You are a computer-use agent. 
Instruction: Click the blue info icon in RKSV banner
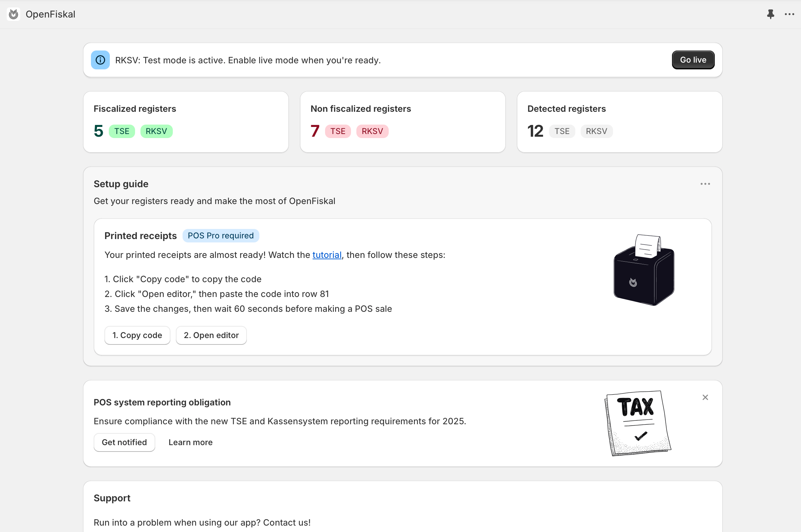(100, 60)
